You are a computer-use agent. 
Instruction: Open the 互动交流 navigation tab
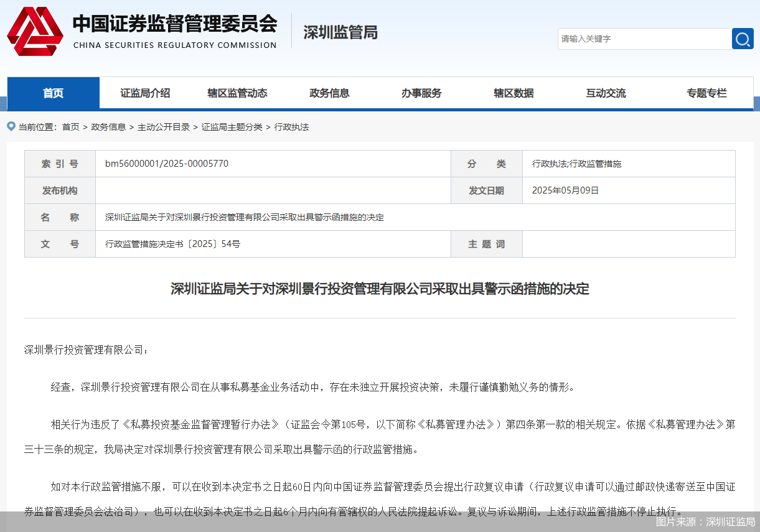(x=606, y=93)
